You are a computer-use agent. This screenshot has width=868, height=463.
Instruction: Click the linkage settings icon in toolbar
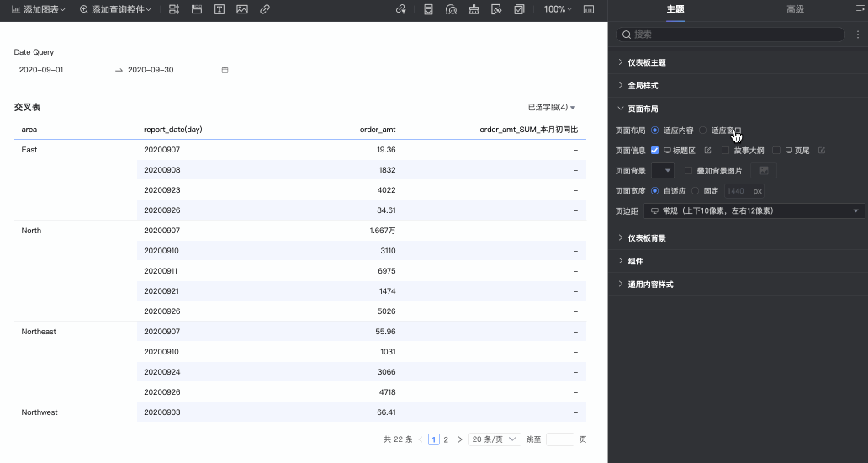401,9
